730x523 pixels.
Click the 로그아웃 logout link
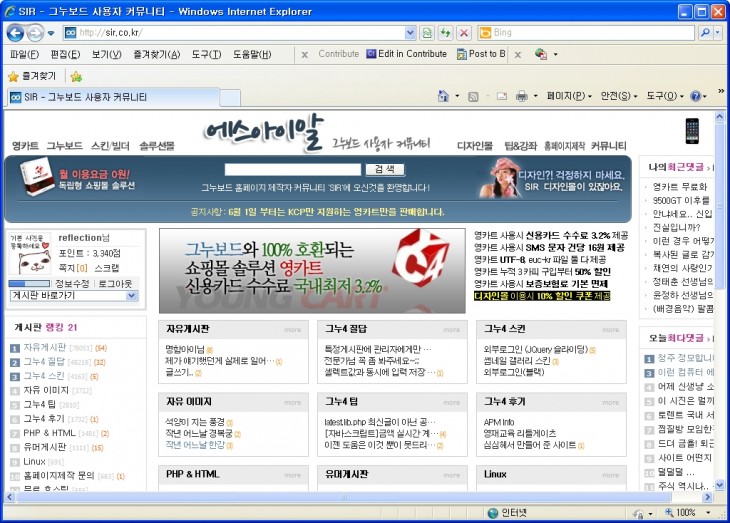pos(115,283)
